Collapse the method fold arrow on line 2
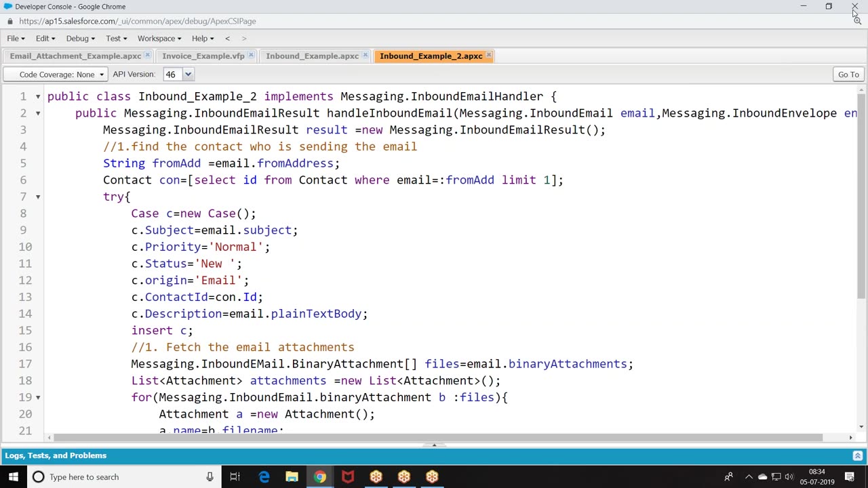 tap(38, 113)
